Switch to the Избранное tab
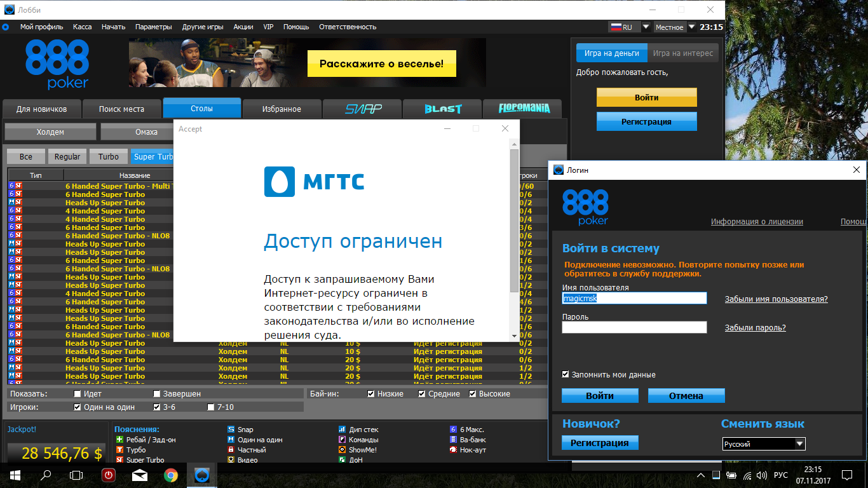This screenshot has height=488, width=868. (281, 109)
